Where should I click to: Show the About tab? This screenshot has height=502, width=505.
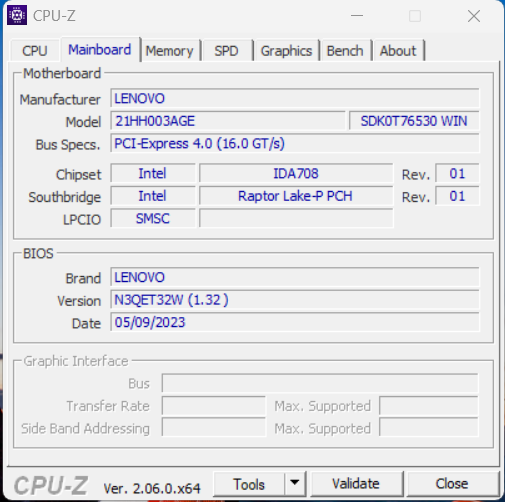398,51
